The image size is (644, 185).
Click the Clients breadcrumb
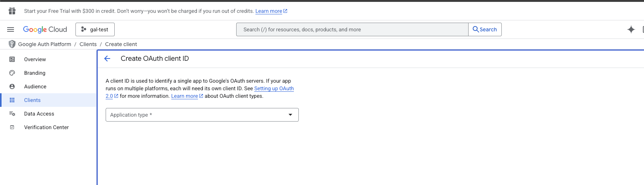(88, 44)
